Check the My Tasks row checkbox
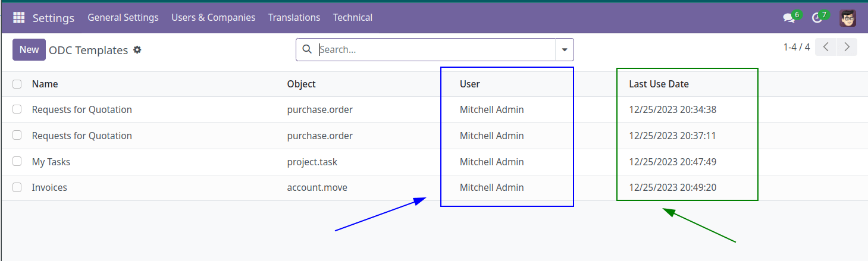Screen dimensions: 868x261 point(17,162)
